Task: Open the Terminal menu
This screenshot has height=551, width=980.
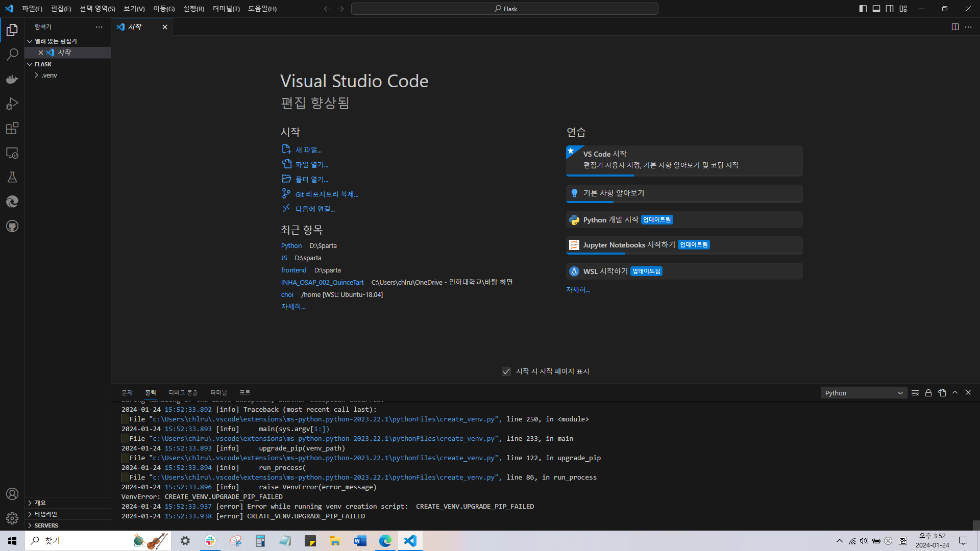Action: pyautogui.click(x=226, y=9)
